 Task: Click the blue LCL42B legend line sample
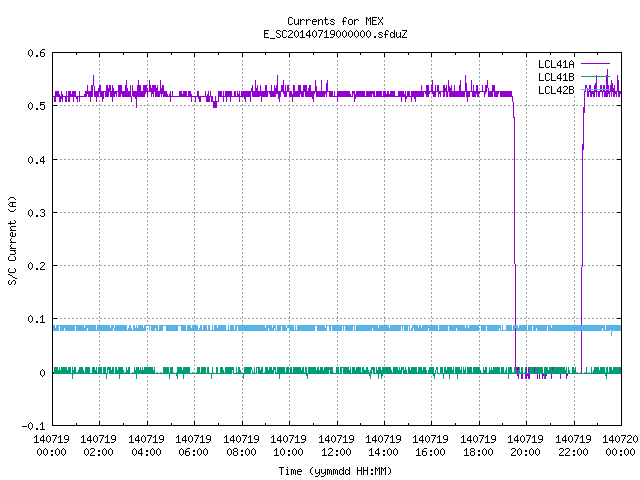(595, 90)
